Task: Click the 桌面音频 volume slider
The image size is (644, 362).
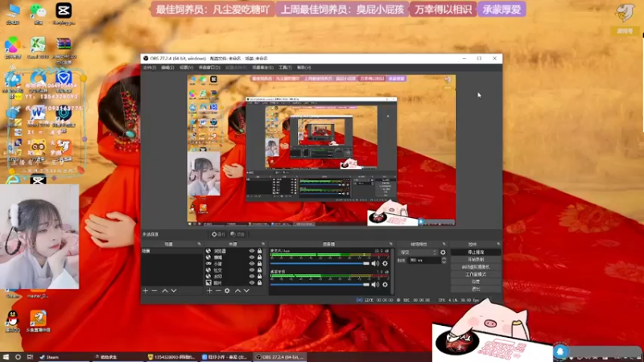Action: (320, 285)
